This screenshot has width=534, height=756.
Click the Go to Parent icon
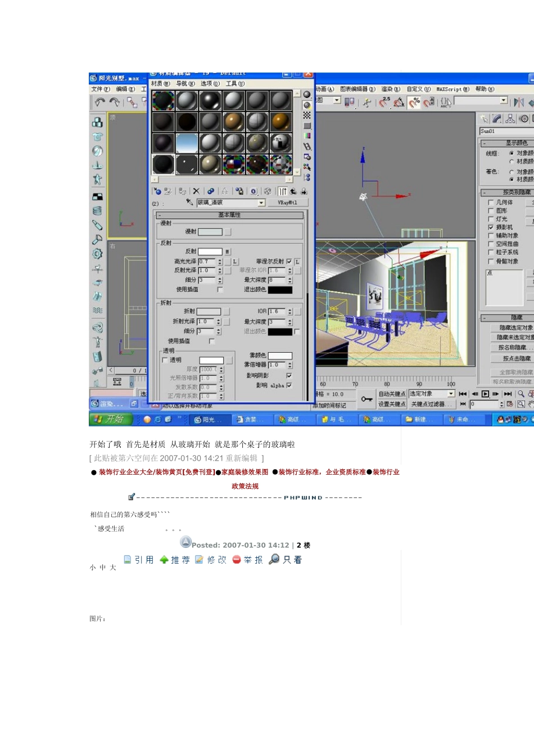[293, 191]
